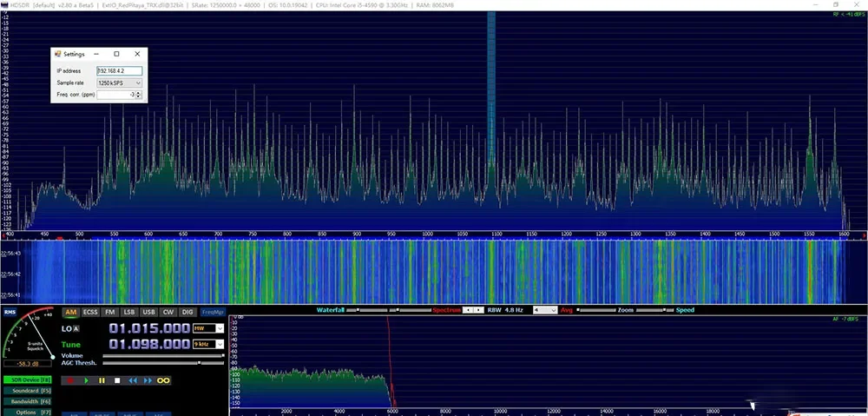Click the LO frequency display 01.015.000
Viewport: 868px width, 416px height.
(149, 328)
